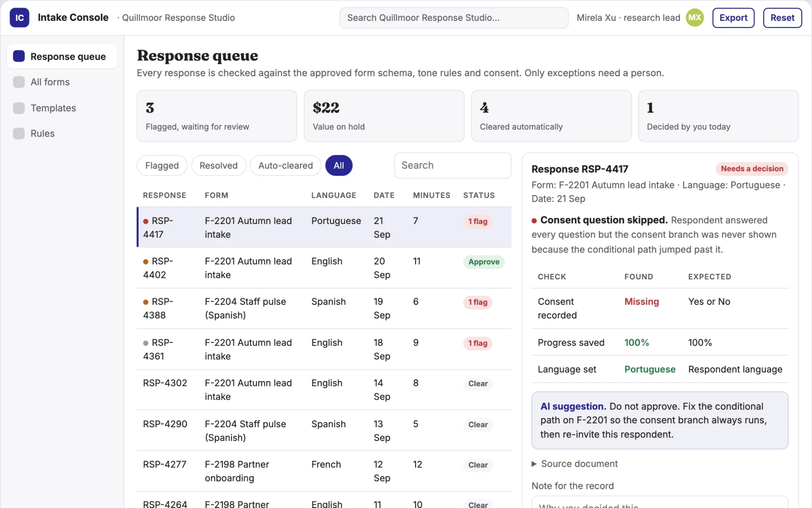Click the Rules sidebar icon
Screen dimensions: 812x508
point(19,133)
